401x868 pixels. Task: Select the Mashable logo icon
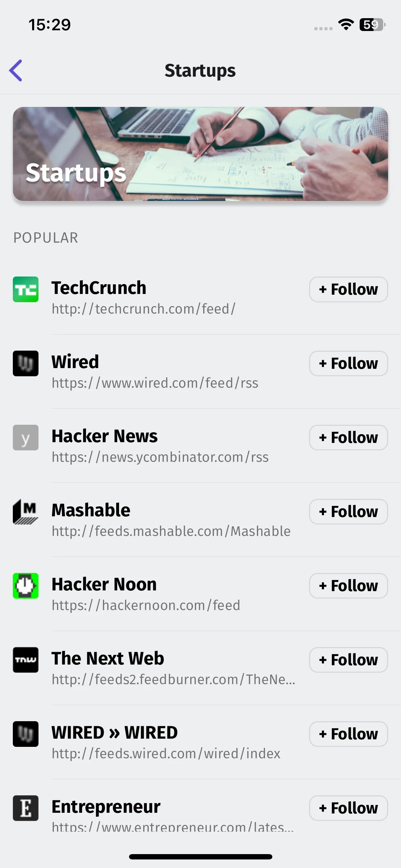pos(26,512)
